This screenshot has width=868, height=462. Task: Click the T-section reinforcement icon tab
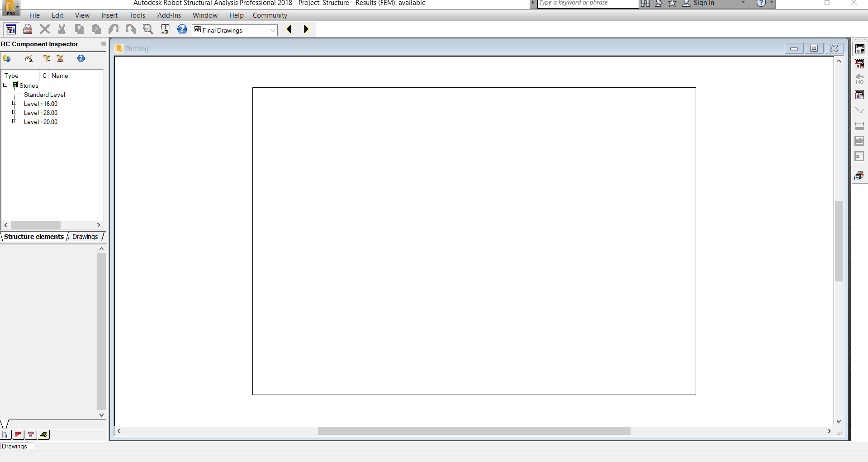31,435
